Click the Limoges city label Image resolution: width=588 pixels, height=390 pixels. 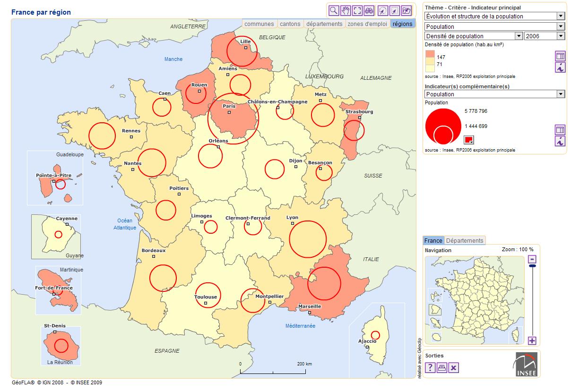pyautogui.click(x=202, y=216)
